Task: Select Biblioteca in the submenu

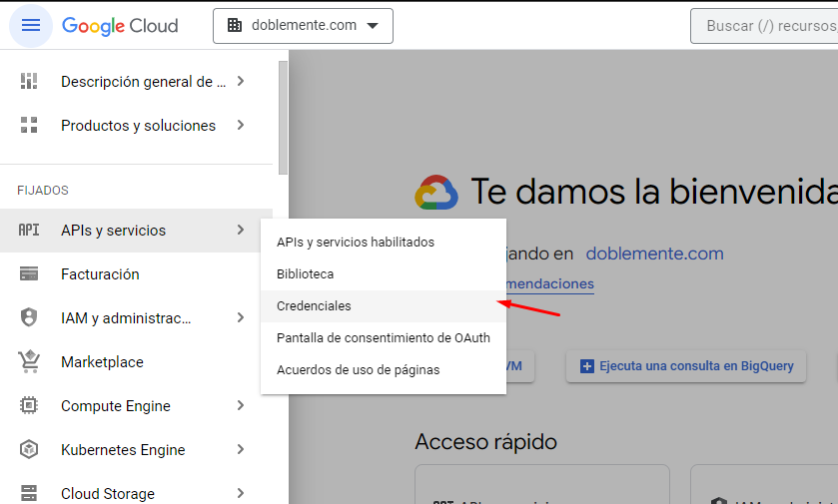Action: coord(384,273)
